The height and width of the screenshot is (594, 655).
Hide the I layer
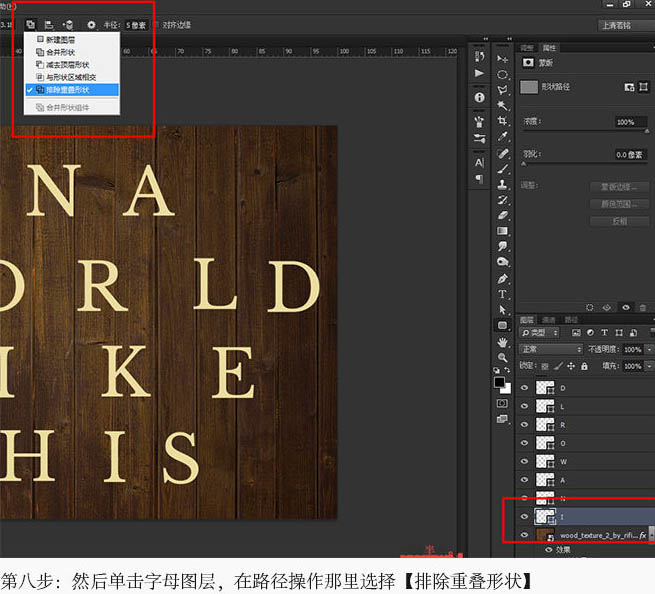(525, 517)
